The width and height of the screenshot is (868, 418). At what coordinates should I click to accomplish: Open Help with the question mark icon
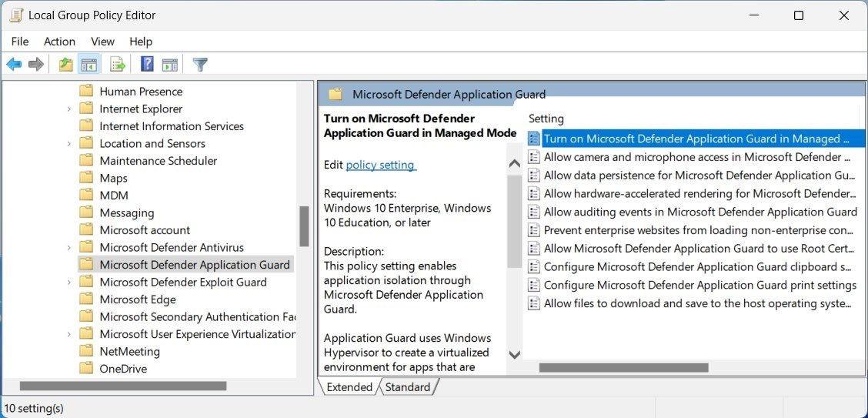tap(147, 64)
